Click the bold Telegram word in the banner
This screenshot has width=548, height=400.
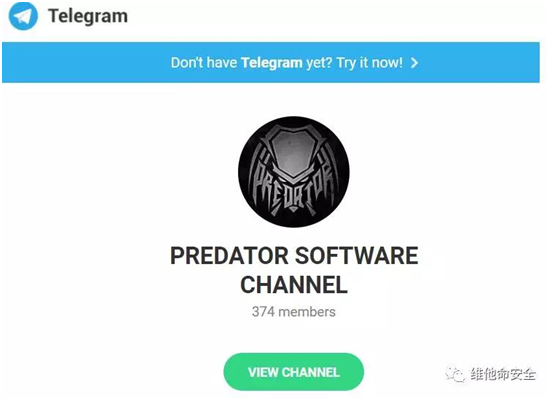tap(272, 63)
